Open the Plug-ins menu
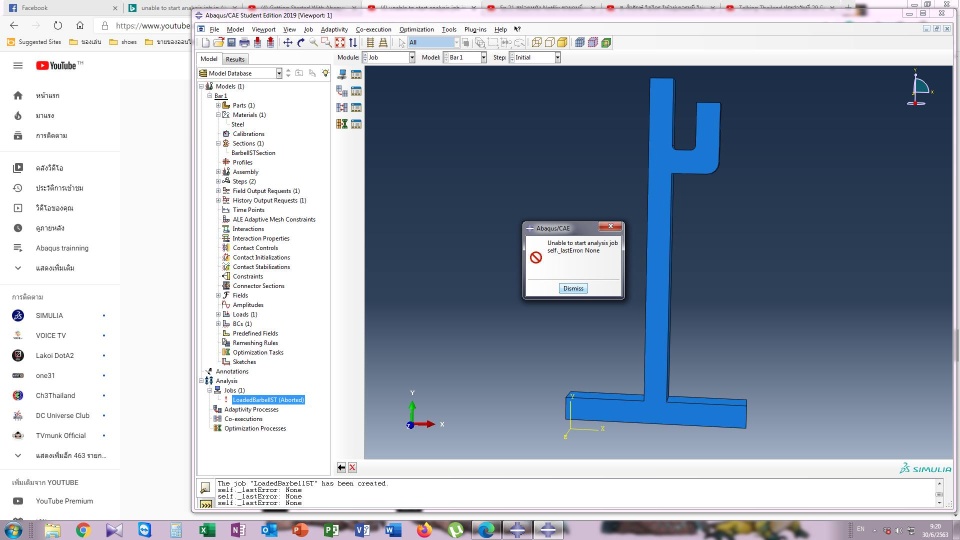The width and height of the screenshot is (960, 540). click(x=475, y=29)
